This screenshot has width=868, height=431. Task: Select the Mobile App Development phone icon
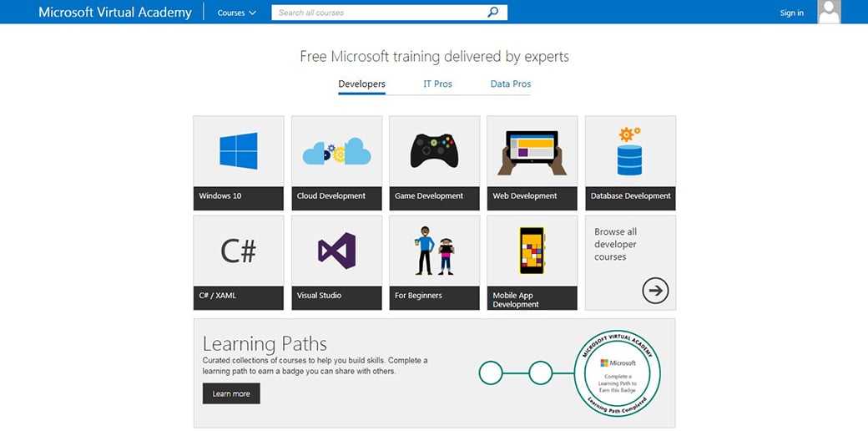(532, 251)
